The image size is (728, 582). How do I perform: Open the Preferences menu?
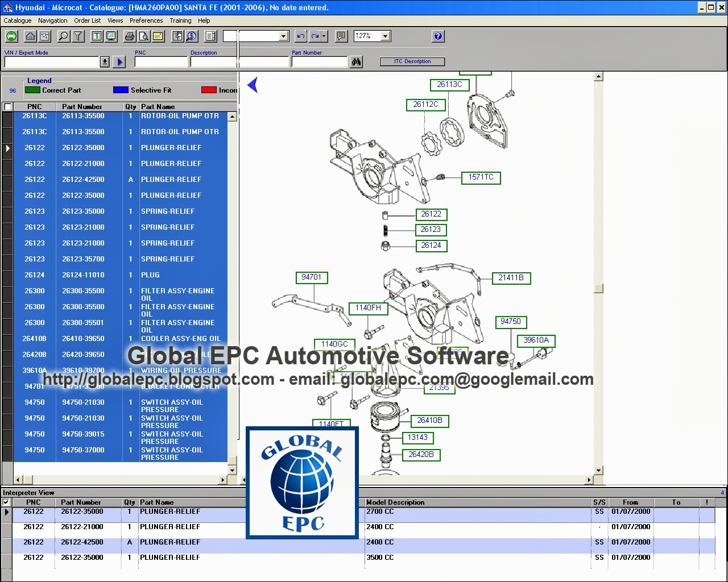click(146, 20)
